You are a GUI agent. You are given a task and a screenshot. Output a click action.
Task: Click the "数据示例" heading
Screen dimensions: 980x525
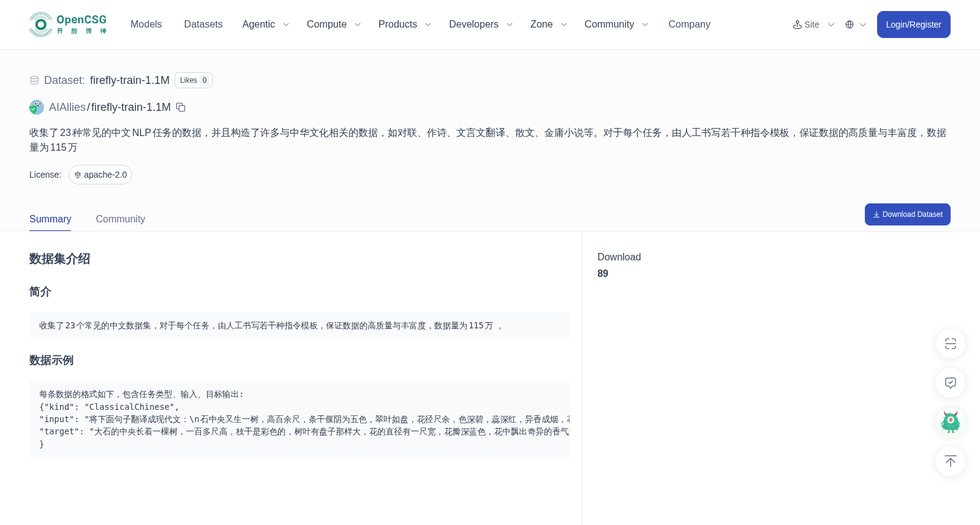click(51, 361)
